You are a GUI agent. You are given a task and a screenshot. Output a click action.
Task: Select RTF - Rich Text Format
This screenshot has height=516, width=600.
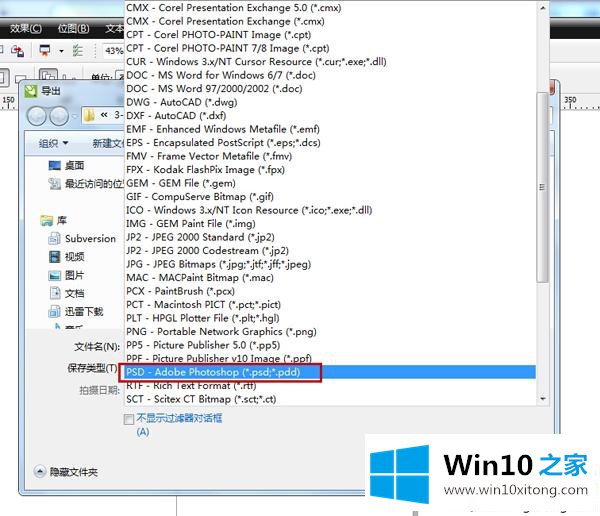click(x=331, y=385)
